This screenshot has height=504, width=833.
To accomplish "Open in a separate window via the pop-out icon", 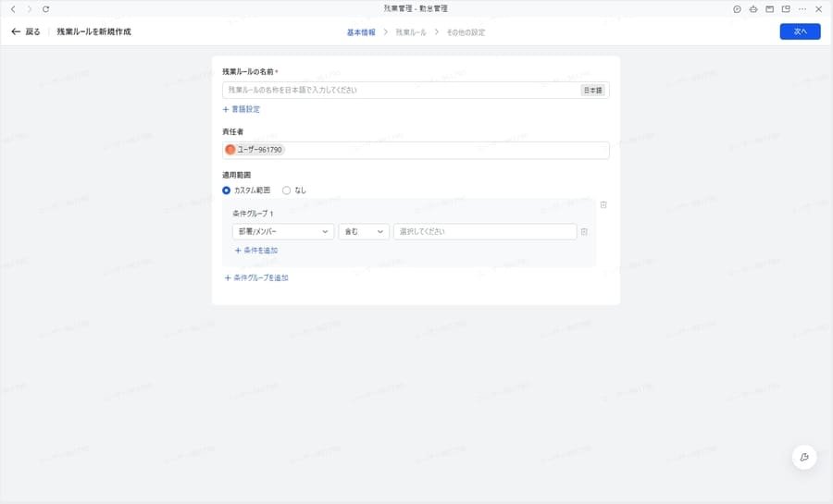I will pyautogui.click(x=786, y=9).
